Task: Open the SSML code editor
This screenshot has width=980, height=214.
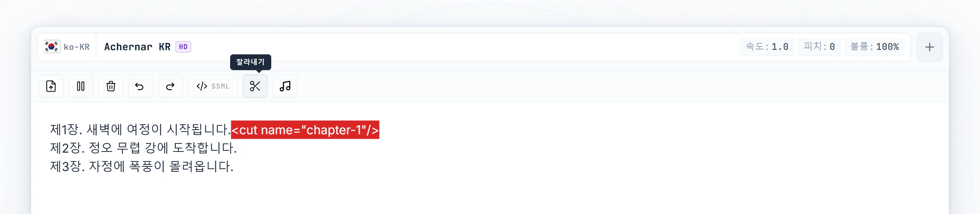Action: [x=213, y=86]
